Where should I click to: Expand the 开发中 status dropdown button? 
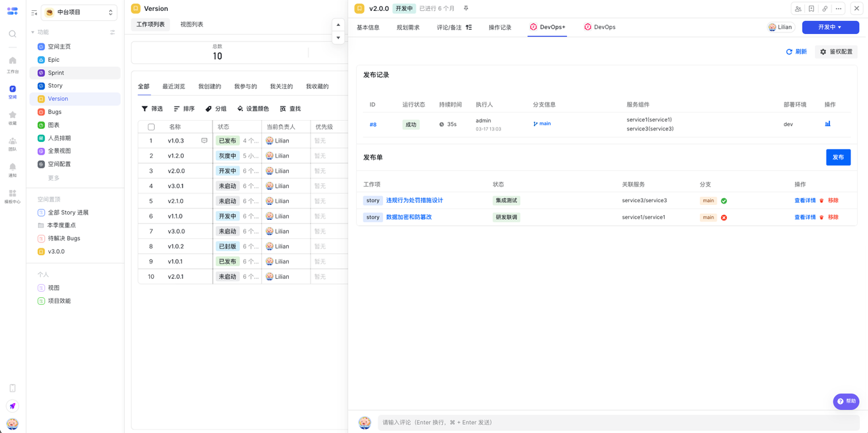[x=830, y=27]
